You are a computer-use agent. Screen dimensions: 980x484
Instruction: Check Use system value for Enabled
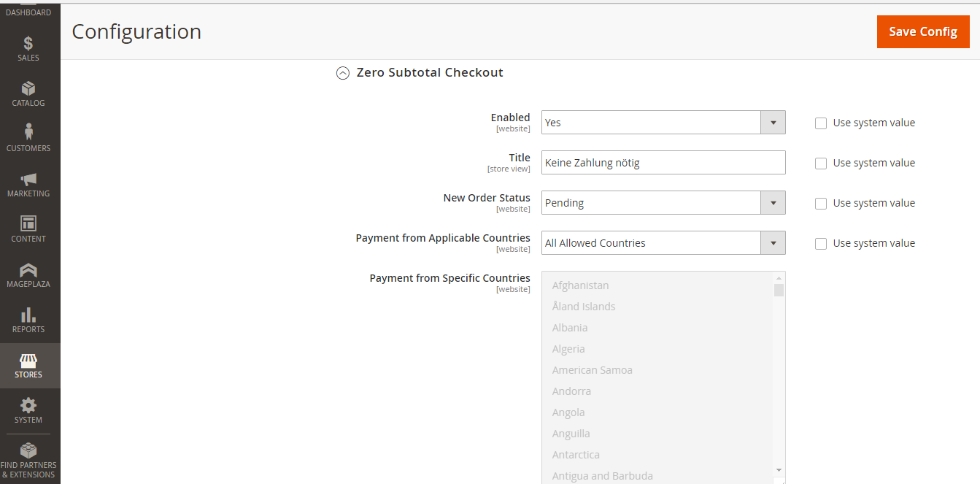820,123
